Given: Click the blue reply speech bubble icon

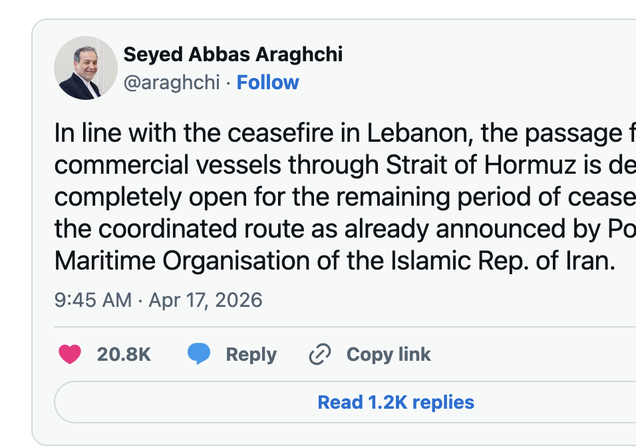Looking at the screenshot, I should point(199,354).
